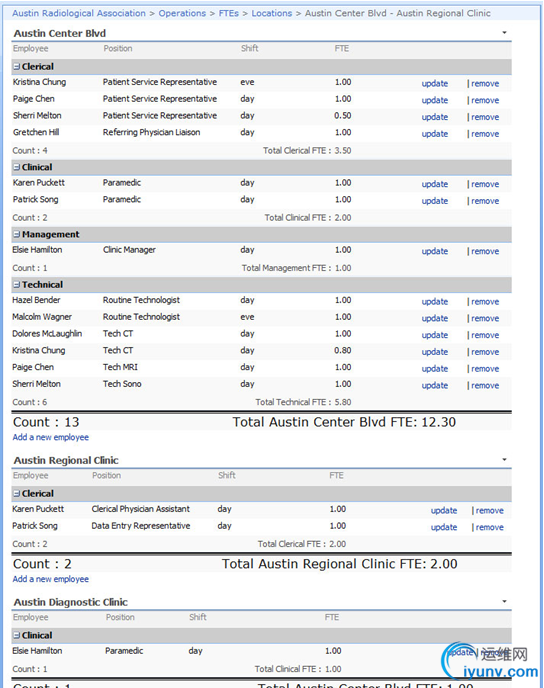Sort Austin Center Blvd by Shift column header
The height and width of the screenshot is (688, 544).
pyautogui.click(x=249, y=49)
